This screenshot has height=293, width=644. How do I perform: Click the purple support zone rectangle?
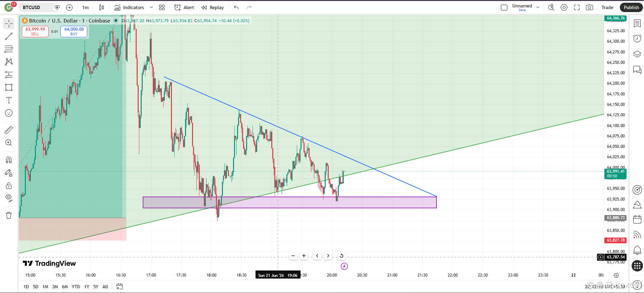289,202
